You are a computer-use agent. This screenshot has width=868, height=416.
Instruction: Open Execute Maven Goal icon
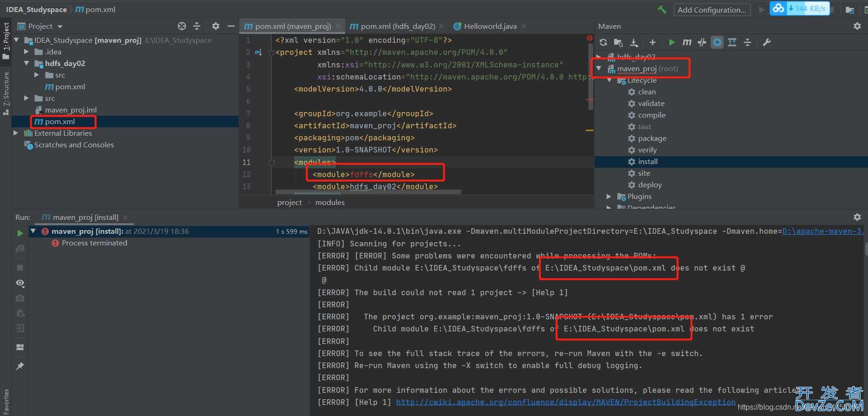coord(687,42)
